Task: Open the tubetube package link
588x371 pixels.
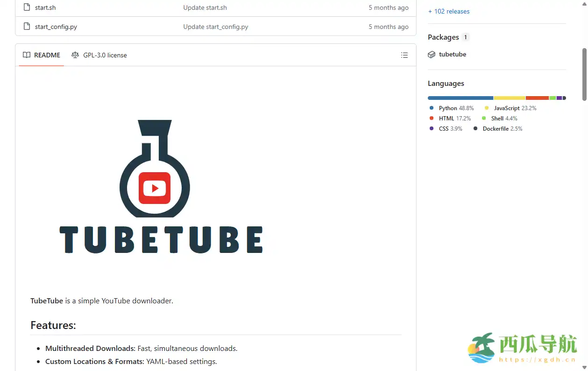Action: (453, 54)
